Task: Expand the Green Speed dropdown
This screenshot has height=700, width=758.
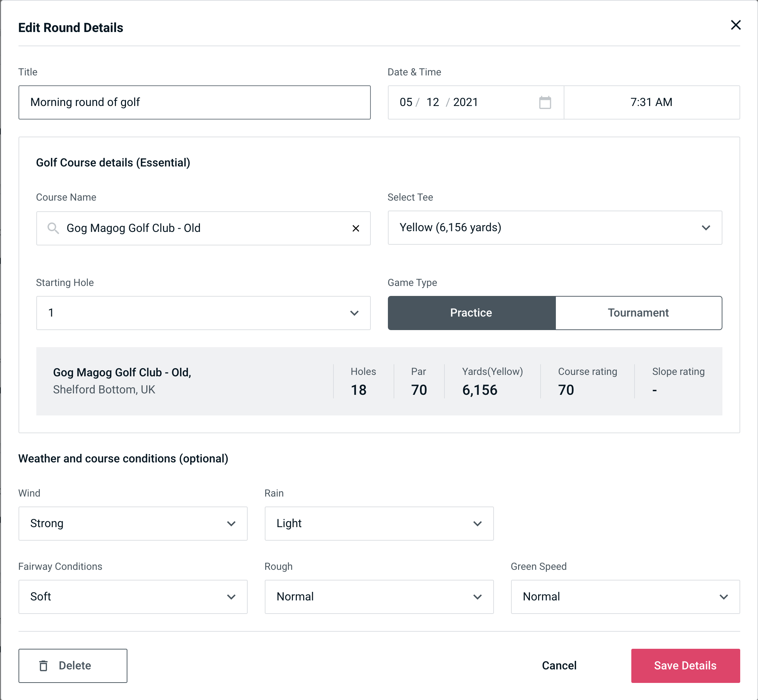Action: (625, 596)
